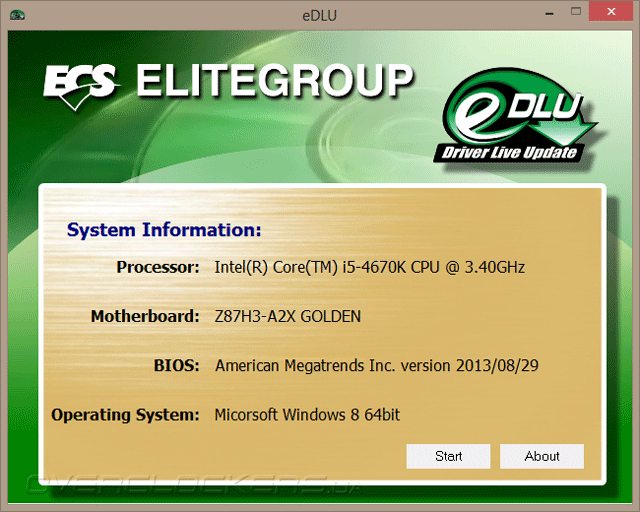Click the Operating System label
The height and width of the screenshot is (512, 640).
125,415
